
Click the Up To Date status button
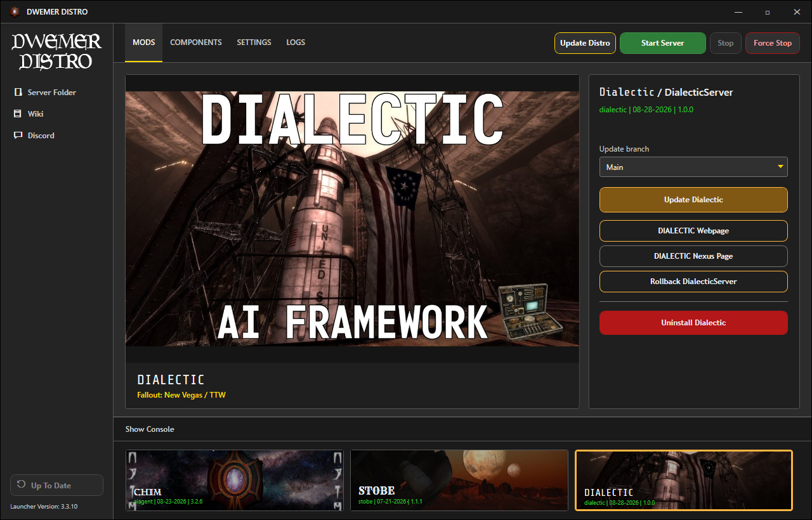click(56, 485)
